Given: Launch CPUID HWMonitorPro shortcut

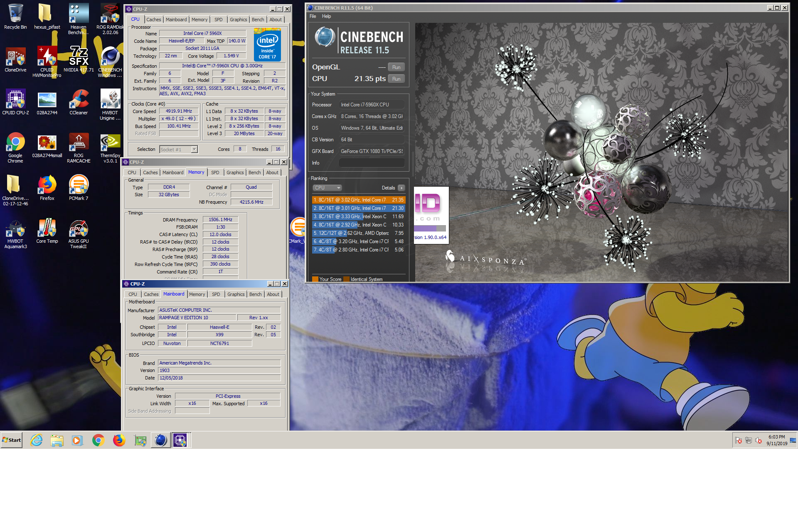Looking at the screenshot, I should [47, 62].
